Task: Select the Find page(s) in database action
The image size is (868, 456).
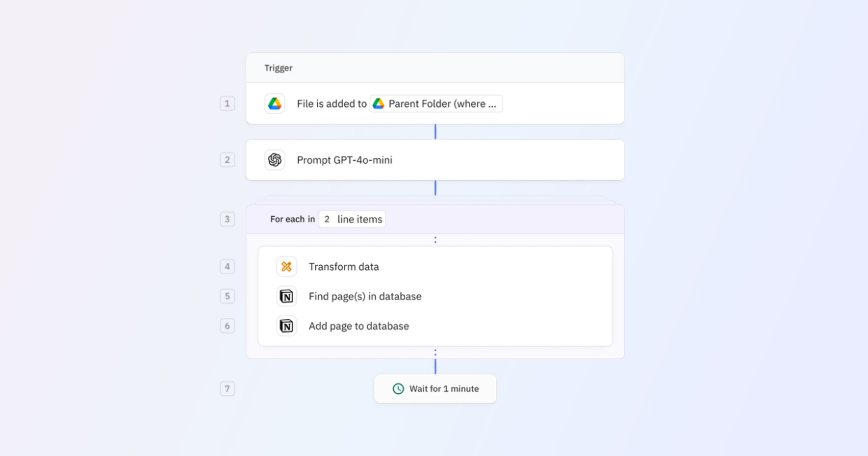Action: [365, 296]
